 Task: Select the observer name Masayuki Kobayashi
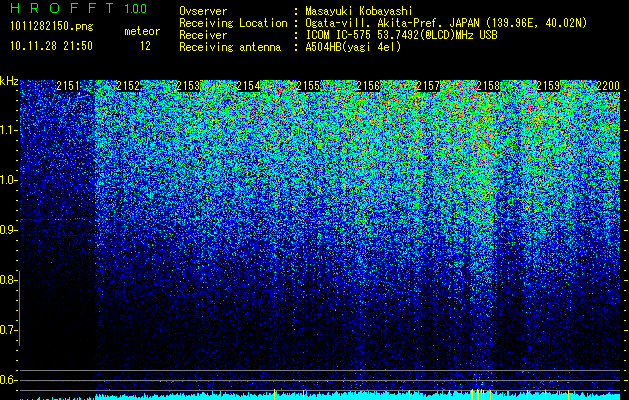click(359, 12)
